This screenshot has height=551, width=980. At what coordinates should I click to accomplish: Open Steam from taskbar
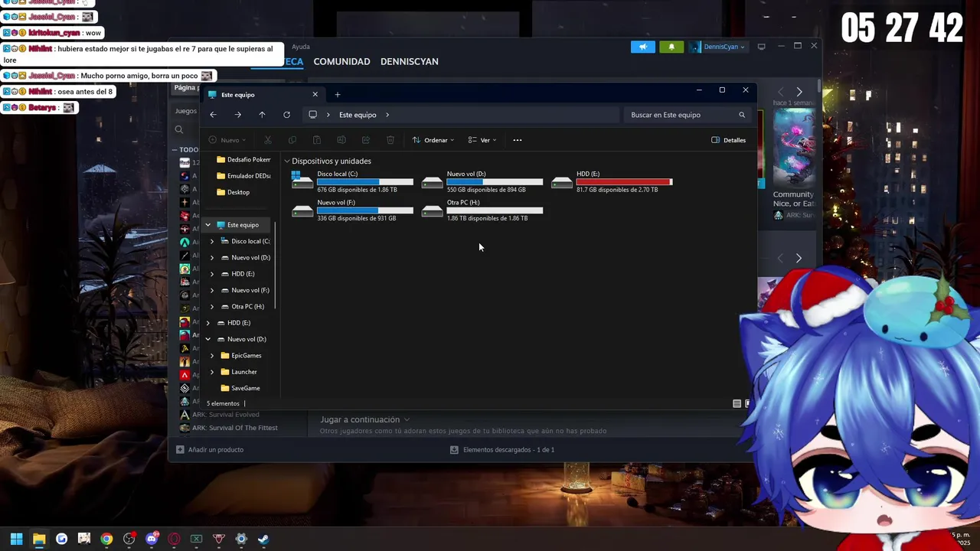263,539
